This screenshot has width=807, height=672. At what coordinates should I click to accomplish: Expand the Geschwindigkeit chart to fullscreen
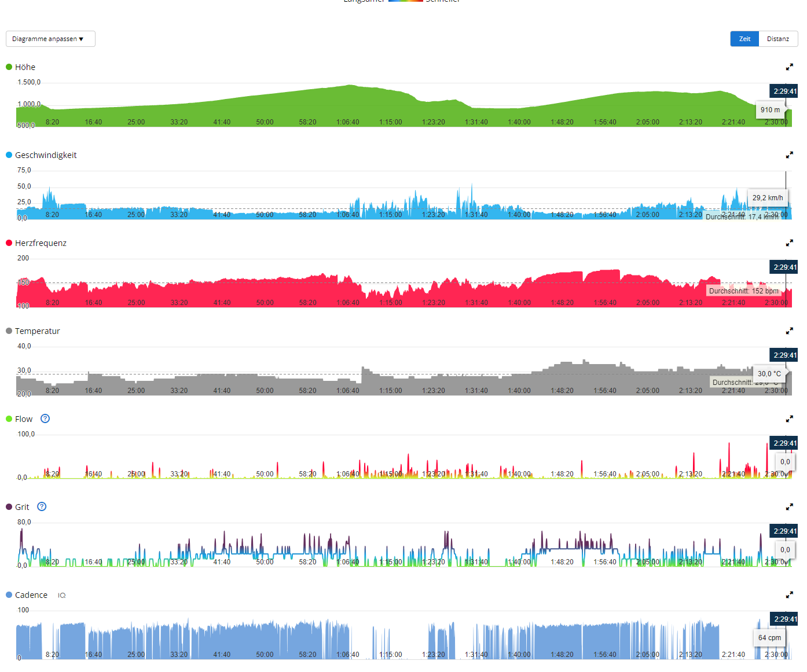(789, 155)
